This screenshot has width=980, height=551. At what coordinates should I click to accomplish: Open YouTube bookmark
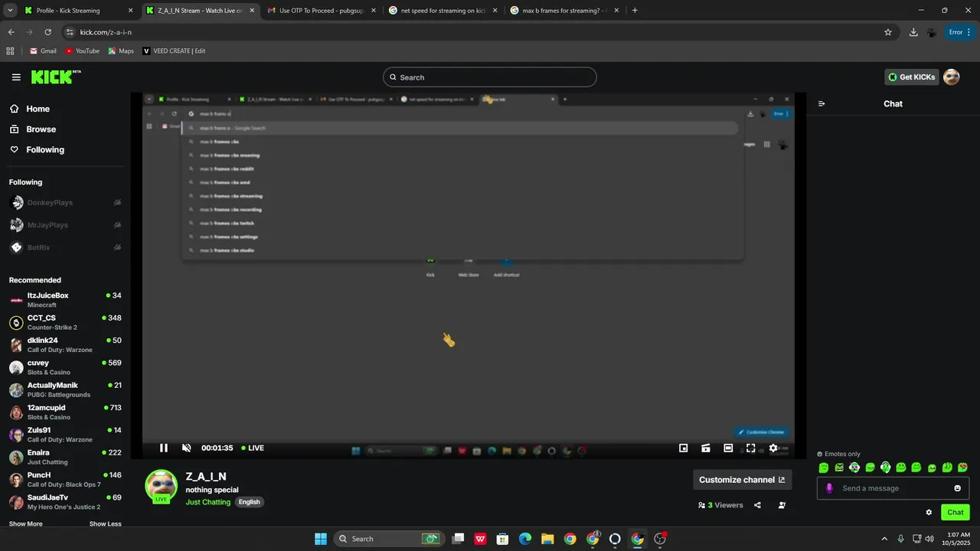(x=82, y=51)
